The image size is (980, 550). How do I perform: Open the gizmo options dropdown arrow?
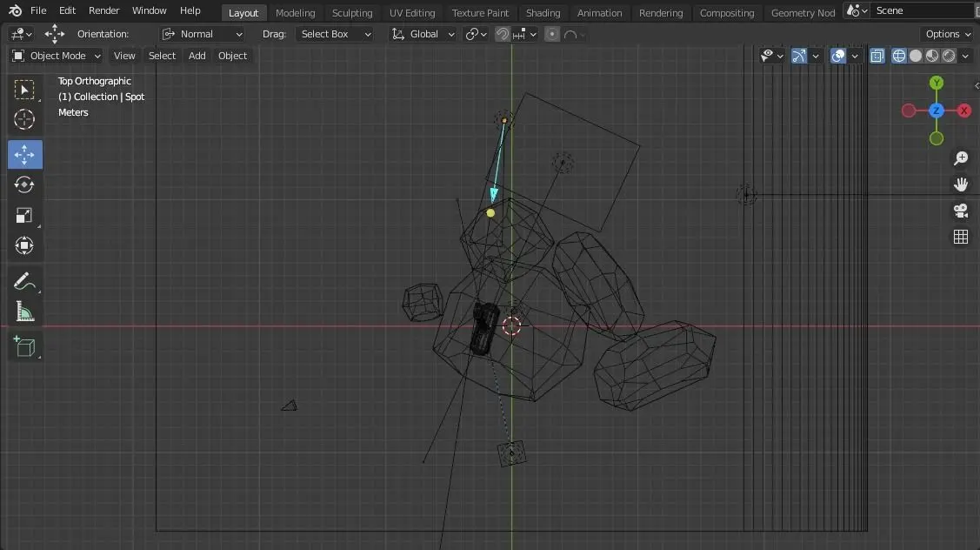coord(815,56)
